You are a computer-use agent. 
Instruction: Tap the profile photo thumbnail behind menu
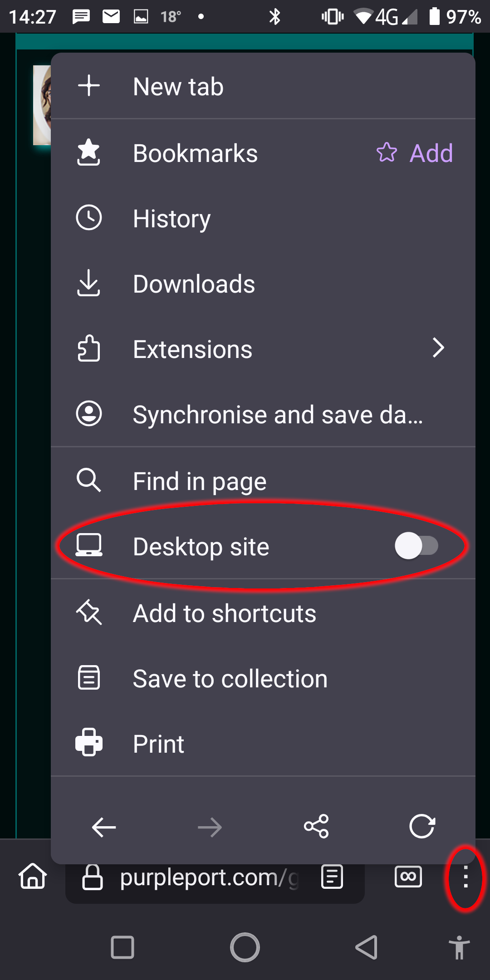pyautogui.click(x=42, y=105)
